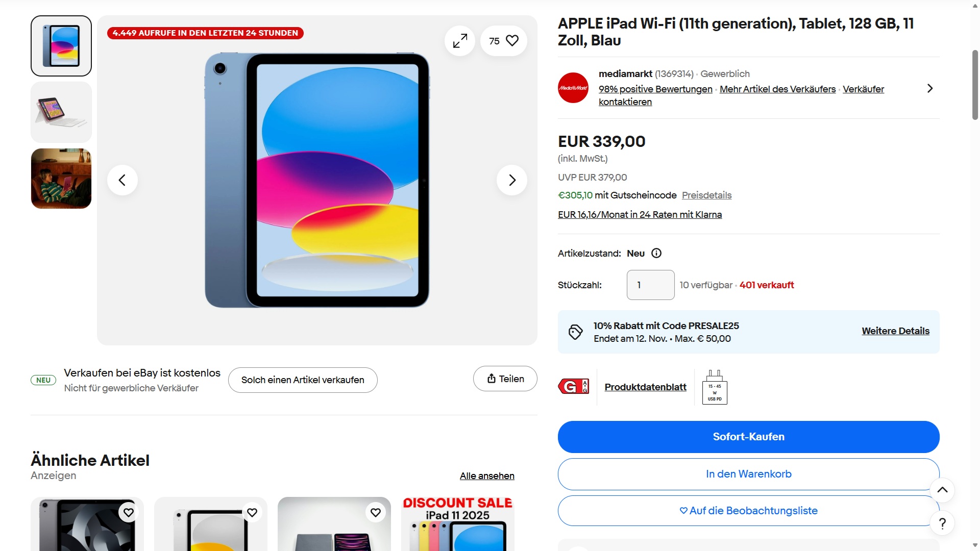This screenshot has height=551, width=980.
Task: Favorite the first similar item
Action: coord(129,512)
